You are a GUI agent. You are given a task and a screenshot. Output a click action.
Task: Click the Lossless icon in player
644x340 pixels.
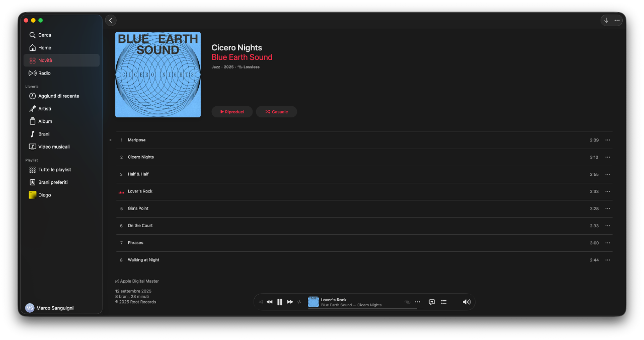coord(408,302)
